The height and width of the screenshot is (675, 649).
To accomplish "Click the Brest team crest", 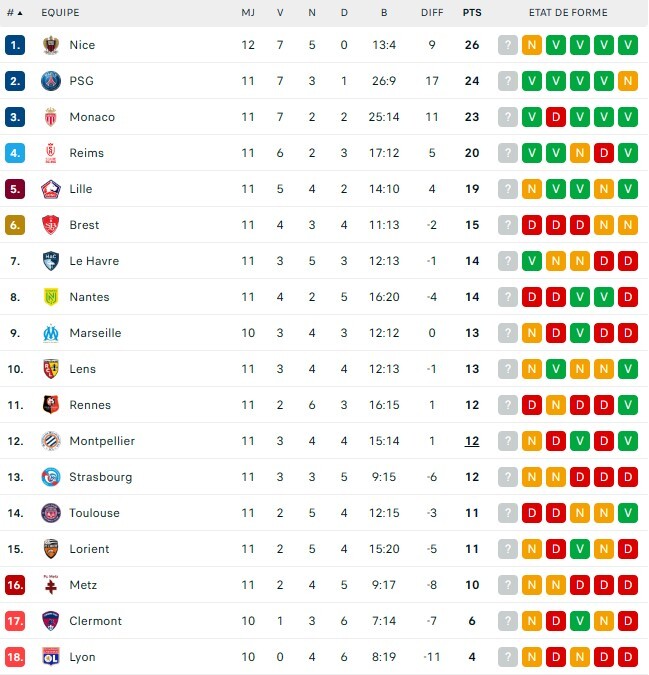I will (x=51, y=225).
